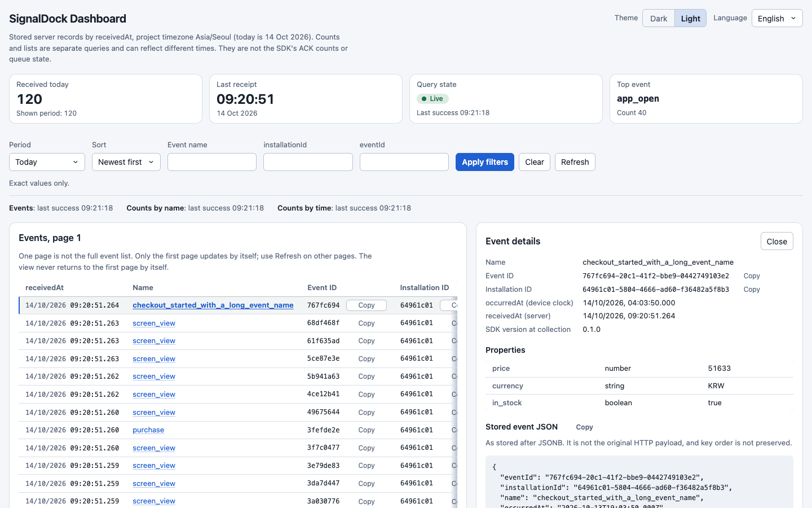The height and width of the screenshot is (508, 812).
Task: Copy the Stored event JSON
Action: (584, 427)
